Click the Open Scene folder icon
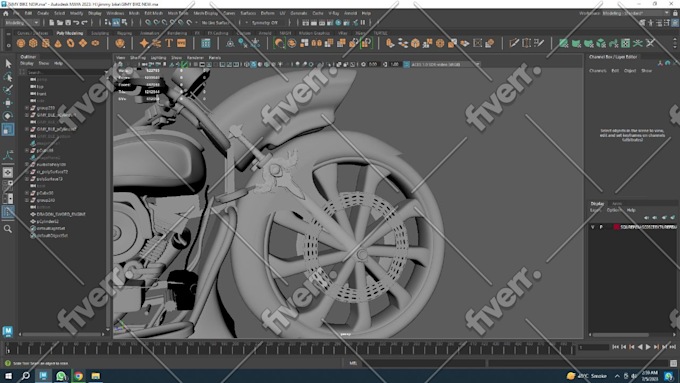 coord(60,23)
